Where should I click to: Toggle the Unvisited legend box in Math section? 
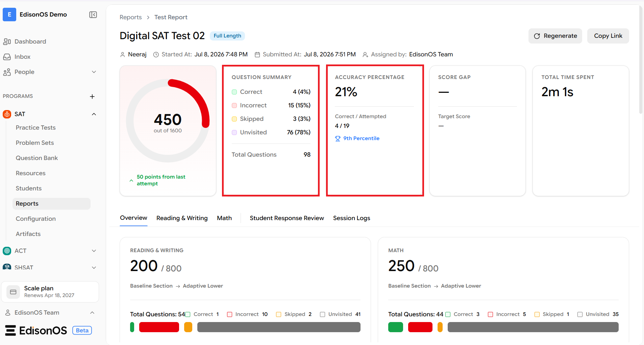tap(580, 314)
